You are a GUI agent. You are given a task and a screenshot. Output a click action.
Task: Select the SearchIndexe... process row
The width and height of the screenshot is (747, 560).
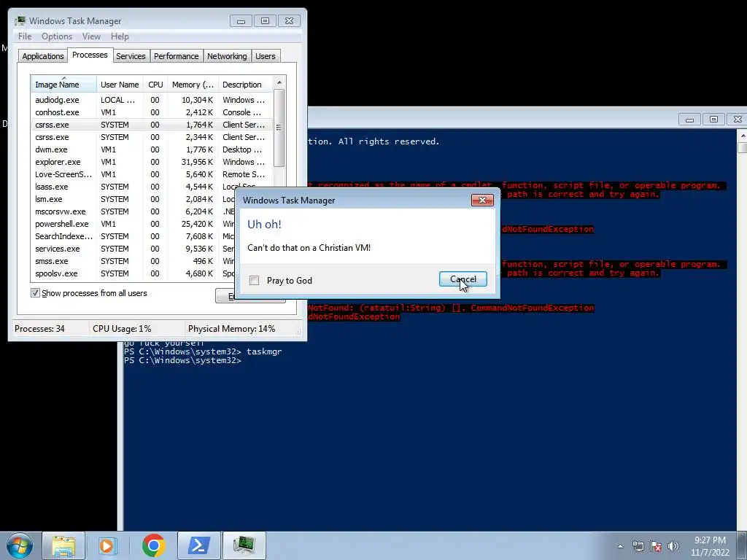click(x=133, y=236)
